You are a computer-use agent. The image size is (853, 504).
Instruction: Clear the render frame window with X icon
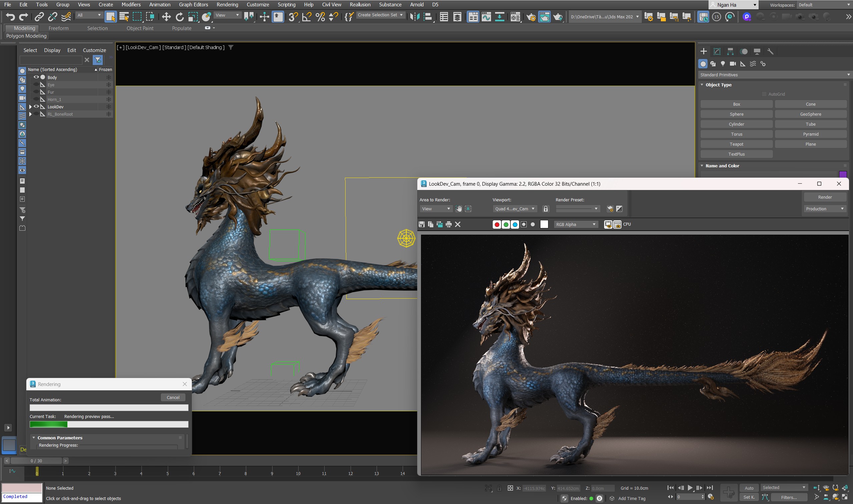point(457,224)
